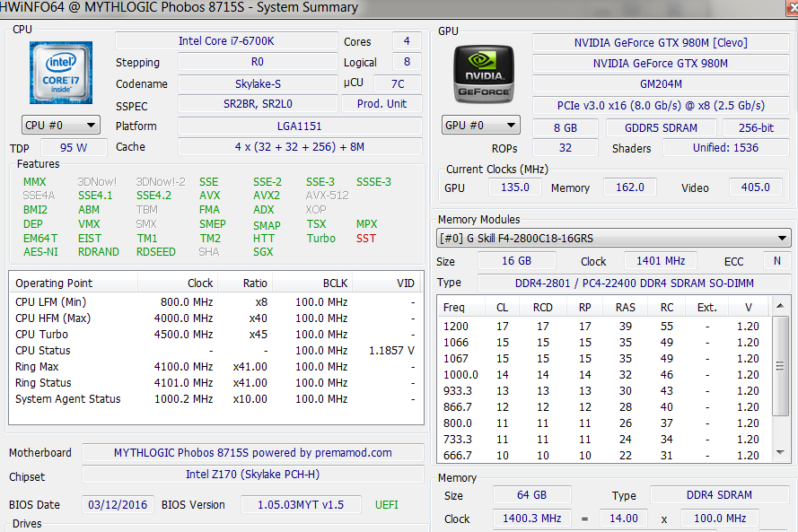Click the Ratio column header

point(245,283)
